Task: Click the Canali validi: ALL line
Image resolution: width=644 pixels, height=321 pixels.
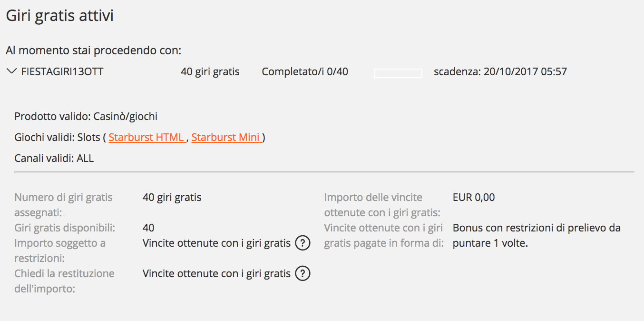Action: (54, 159)
